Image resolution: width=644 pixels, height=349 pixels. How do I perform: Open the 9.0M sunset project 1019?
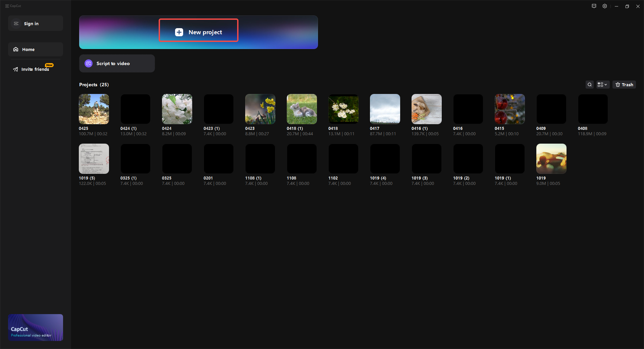pyautogui.click(x=551, y=159)
